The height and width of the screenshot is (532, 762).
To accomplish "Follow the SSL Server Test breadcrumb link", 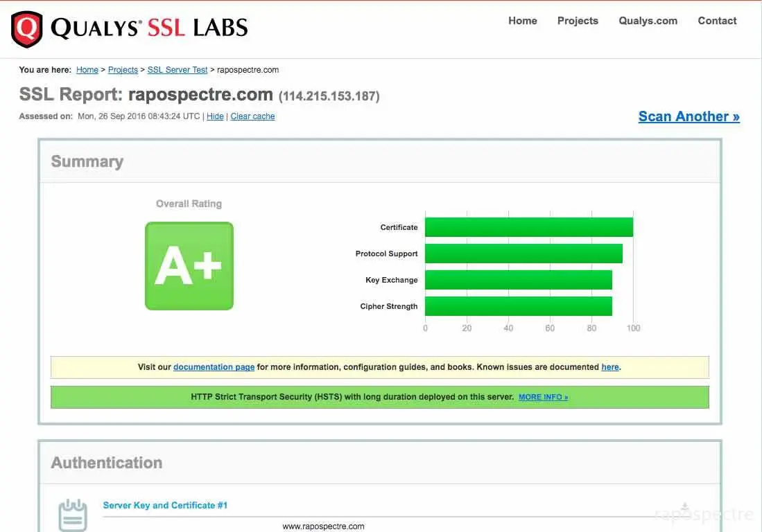I will coord(177,70).
